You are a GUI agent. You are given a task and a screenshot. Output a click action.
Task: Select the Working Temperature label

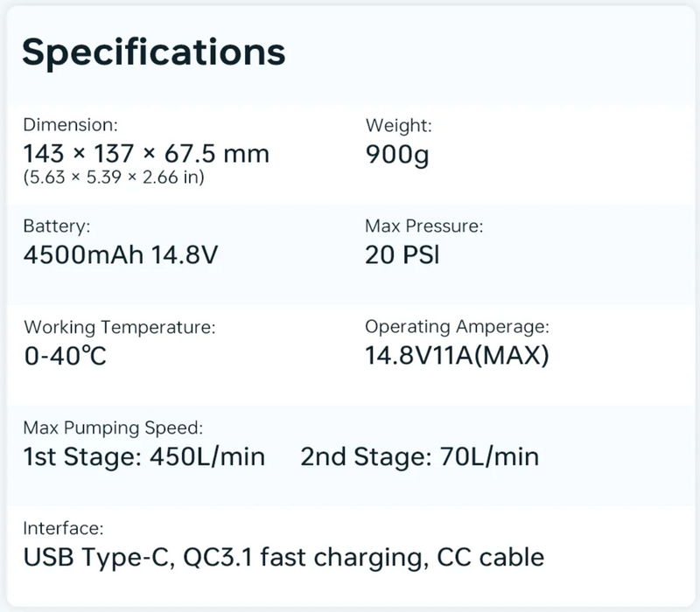click(x=120, y=327)
